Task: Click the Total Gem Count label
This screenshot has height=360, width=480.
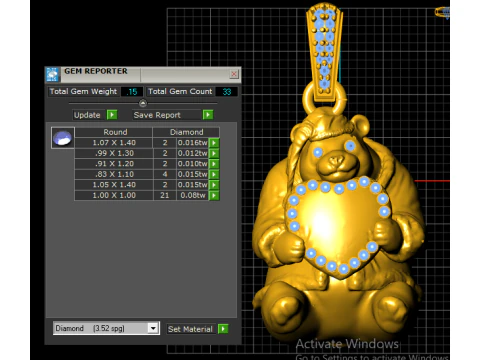Action: (180, 92)
